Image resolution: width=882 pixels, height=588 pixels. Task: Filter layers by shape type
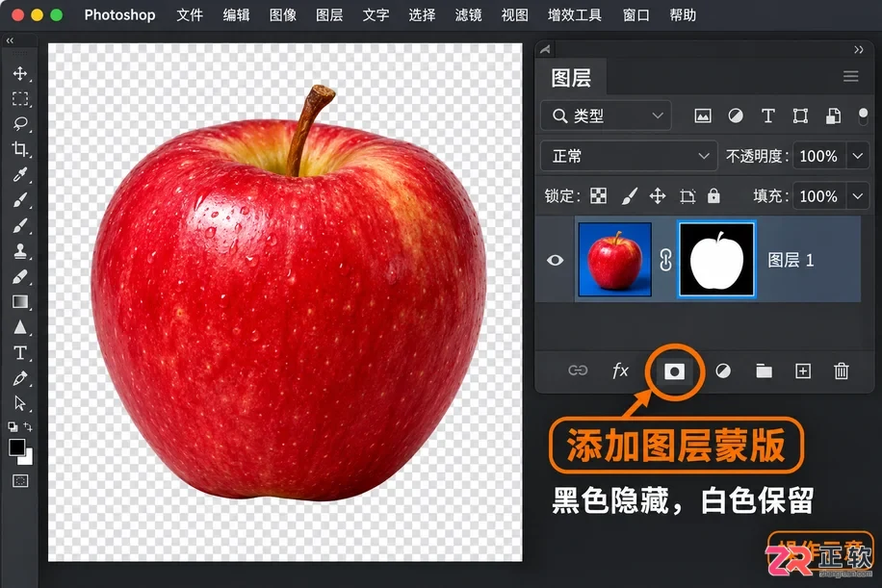pos(800,115)
